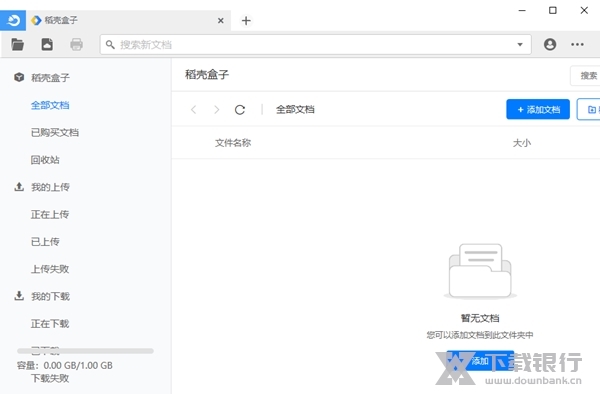Screen dimensions: 600x394
Task: Click the 搜索 button at top right
Action: (585, 76)
